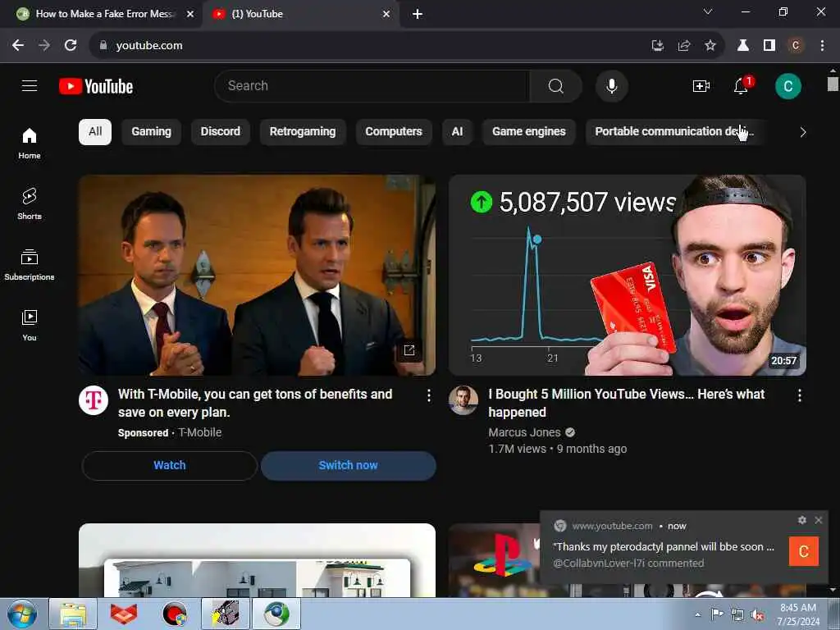Go to Home in sidebar
Screen dimensions: 840x630
(30, 143)
